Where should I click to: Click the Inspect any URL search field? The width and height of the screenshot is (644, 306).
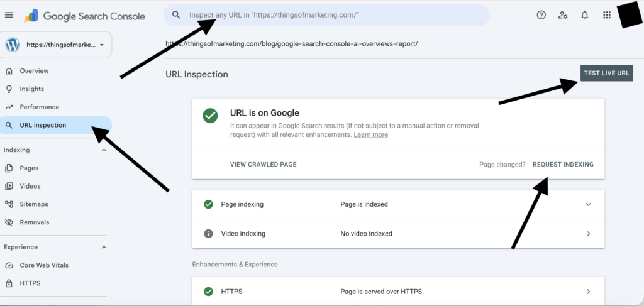click(x=326, y=15)
